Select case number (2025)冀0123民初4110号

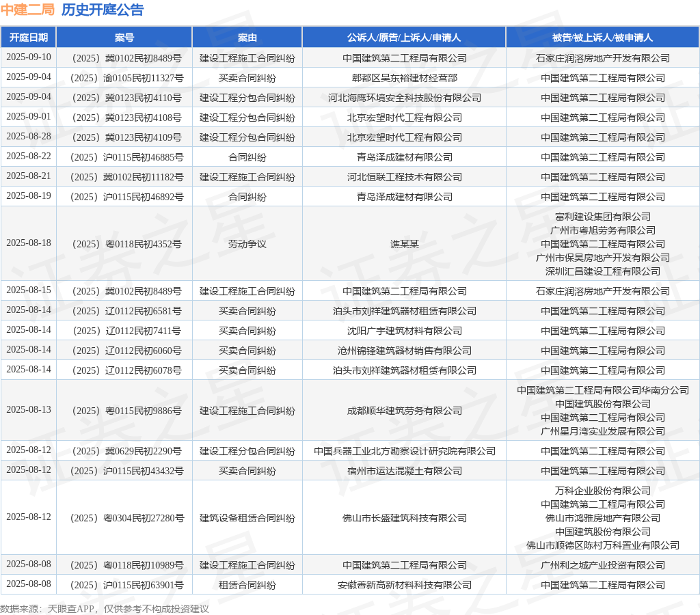coord(126,98)
